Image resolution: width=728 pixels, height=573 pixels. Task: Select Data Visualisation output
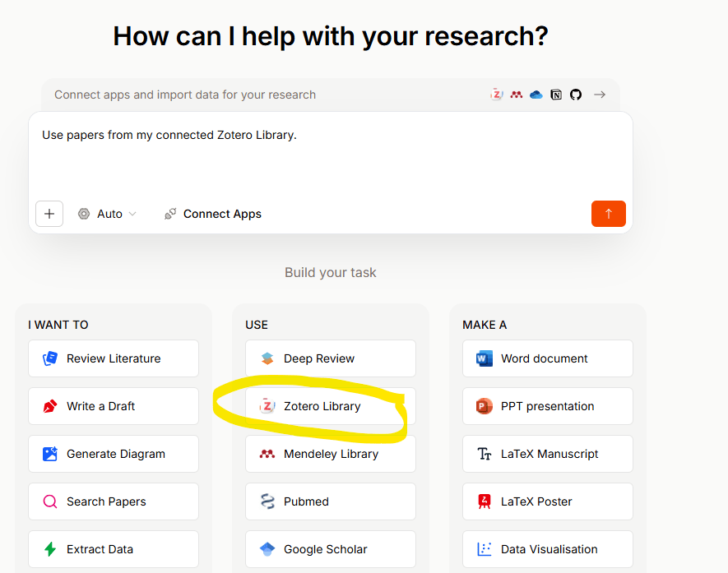pyautogui.click(x=548, y=549)
